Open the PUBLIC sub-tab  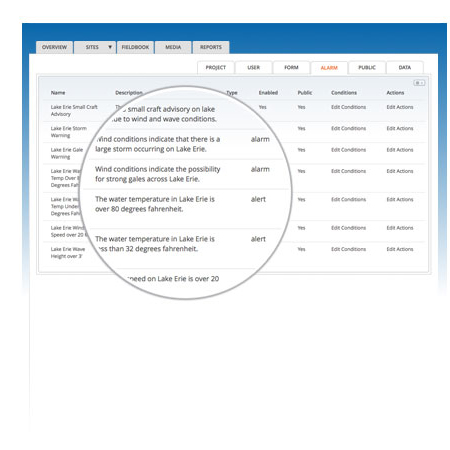(367, 67)
